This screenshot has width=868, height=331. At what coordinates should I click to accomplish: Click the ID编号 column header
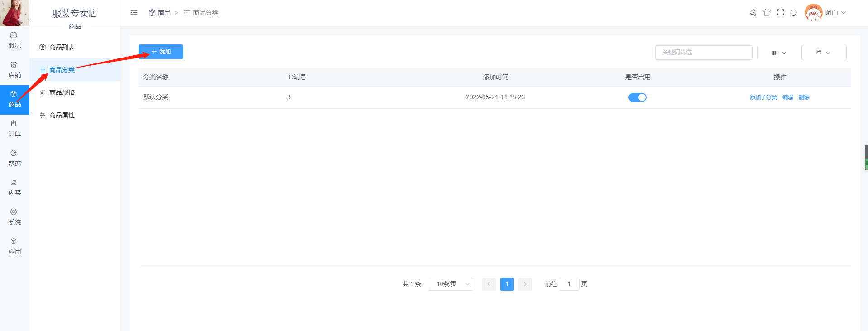point(297,78)
